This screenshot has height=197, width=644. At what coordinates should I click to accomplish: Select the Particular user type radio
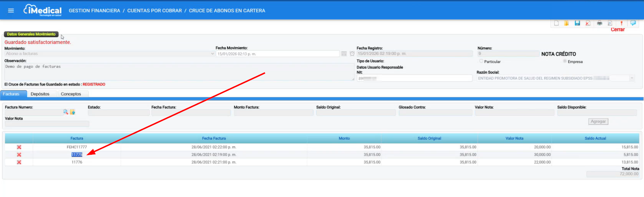pos(481,61)
